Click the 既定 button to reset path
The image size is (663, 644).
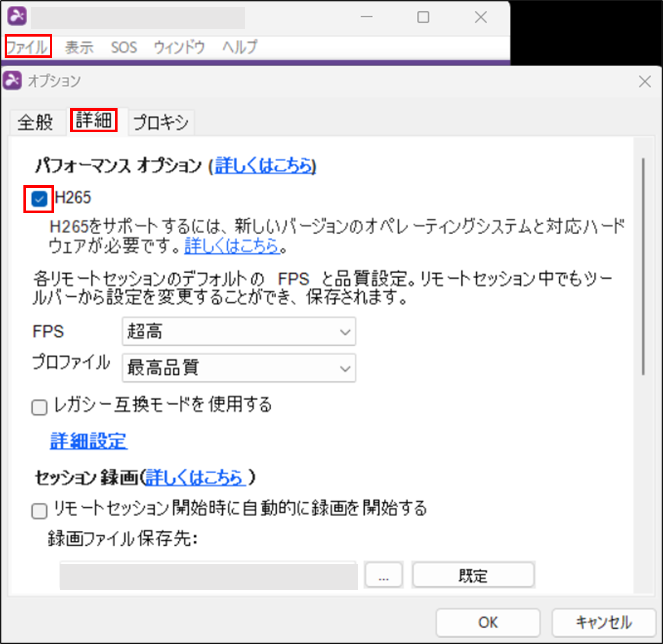pos(472,575)
